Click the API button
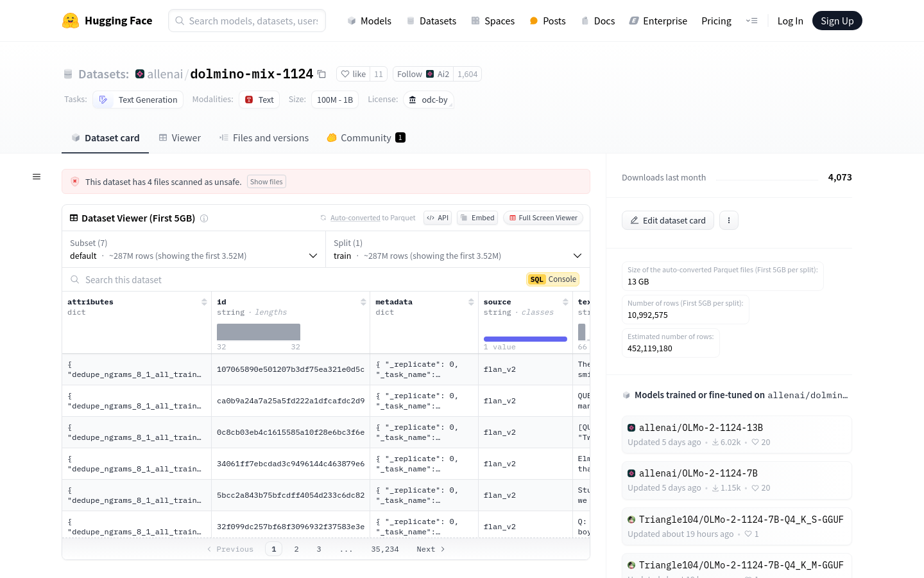 pyautogui.click(x=438, y=218)
